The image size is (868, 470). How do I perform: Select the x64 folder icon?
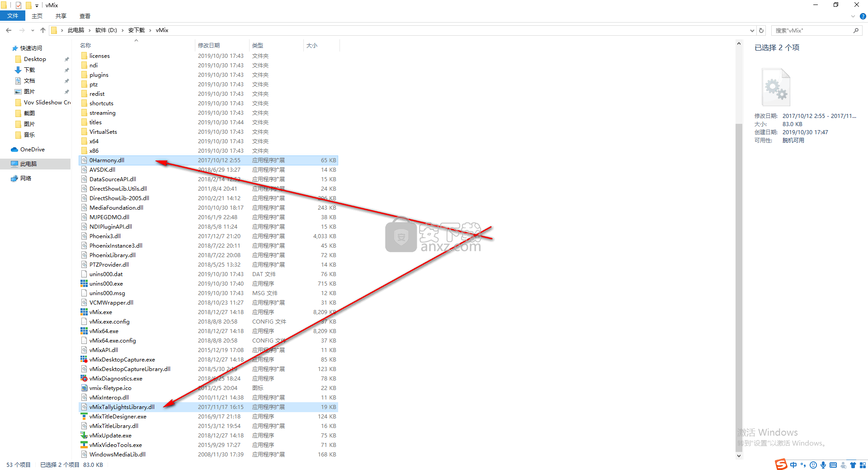click(84, 141)
